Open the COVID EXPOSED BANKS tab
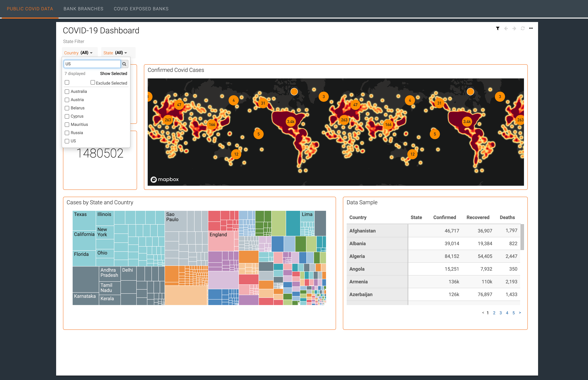 [x=141, y=9]
